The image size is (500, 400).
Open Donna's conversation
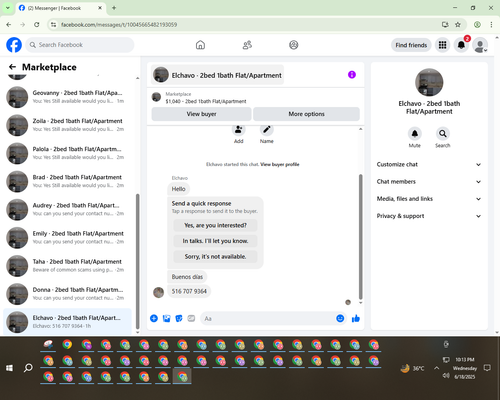tap(68, 294)
